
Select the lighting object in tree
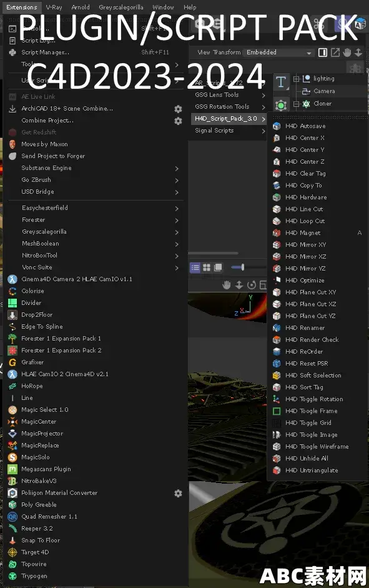coord(324,79)
